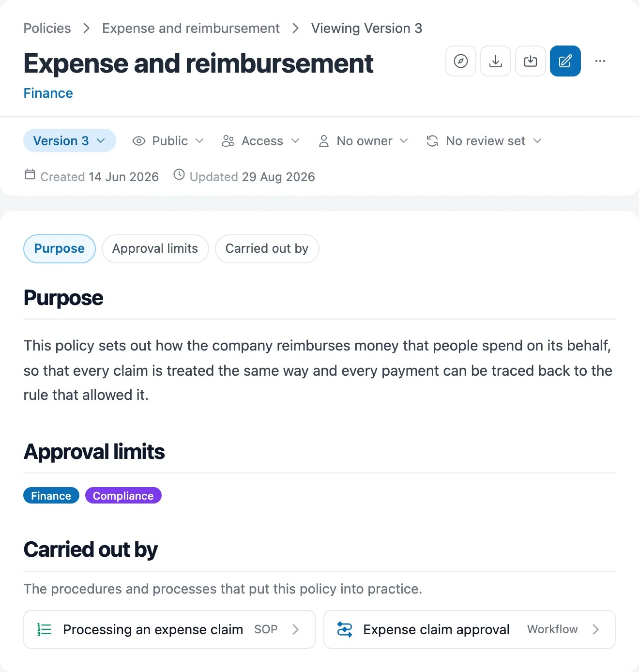Click the compass explore icon button
Viewport: 639px width, 672px height.
[461, 61]
